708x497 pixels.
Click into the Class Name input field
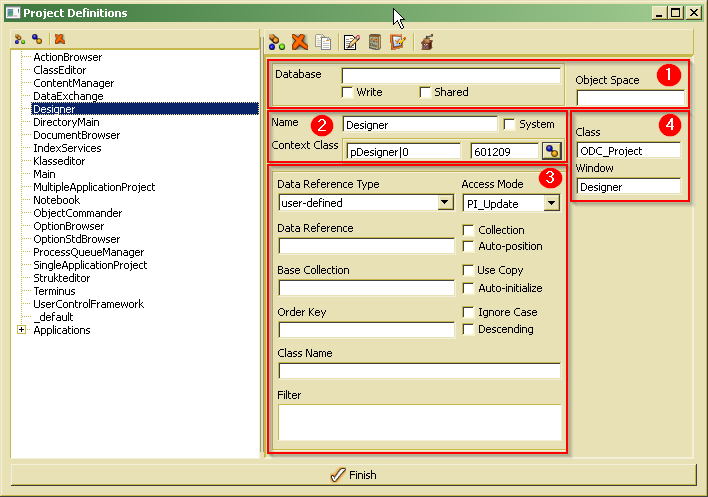[x=419, y=371]
